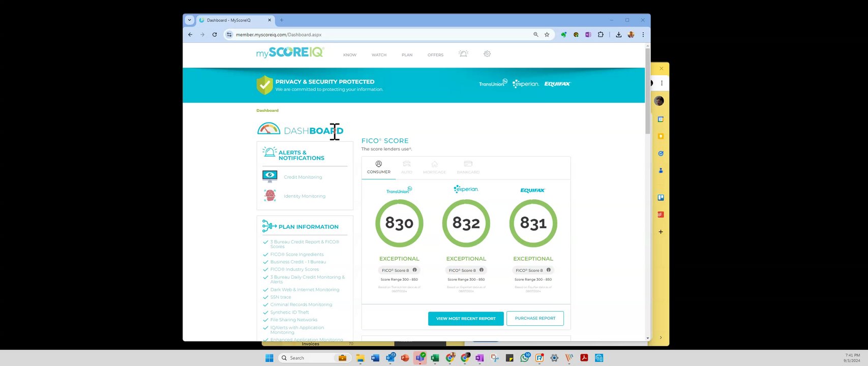Open the alerts bell icon in header
The width and height of the screenshot is (868, 366).
pyautogui.click(x=463, y=54)
